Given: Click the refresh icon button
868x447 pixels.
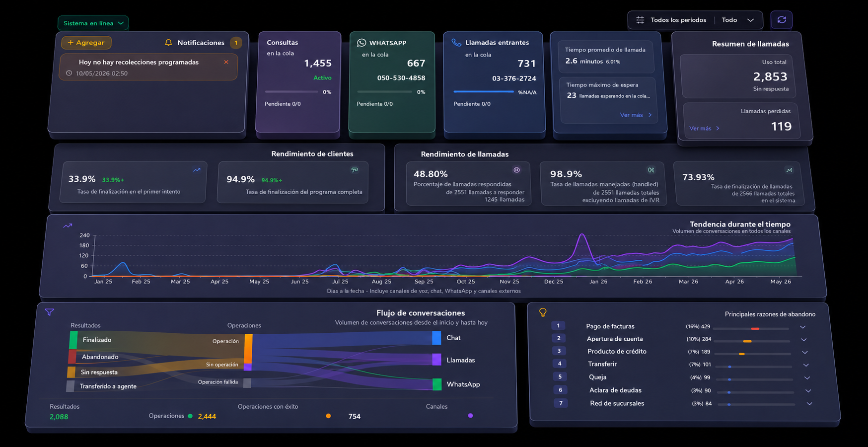Looking at the screenshot, I should click(x=782, y=20).
